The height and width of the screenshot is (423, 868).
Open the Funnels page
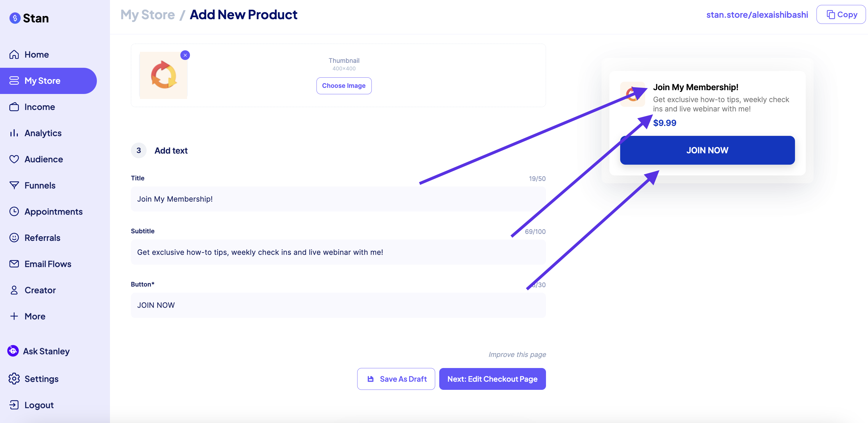40,185
